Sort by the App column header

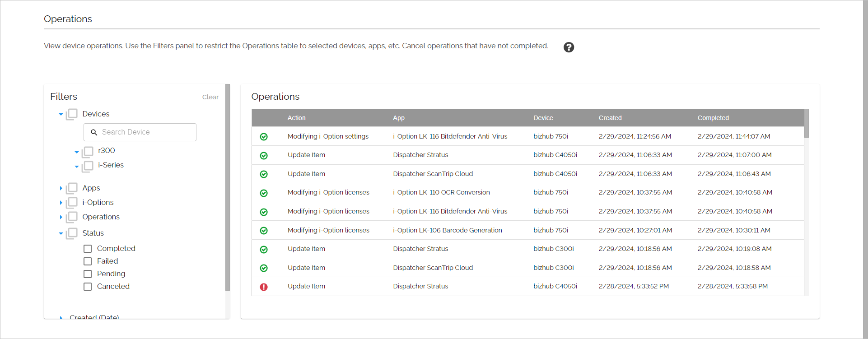coord(399,118)
